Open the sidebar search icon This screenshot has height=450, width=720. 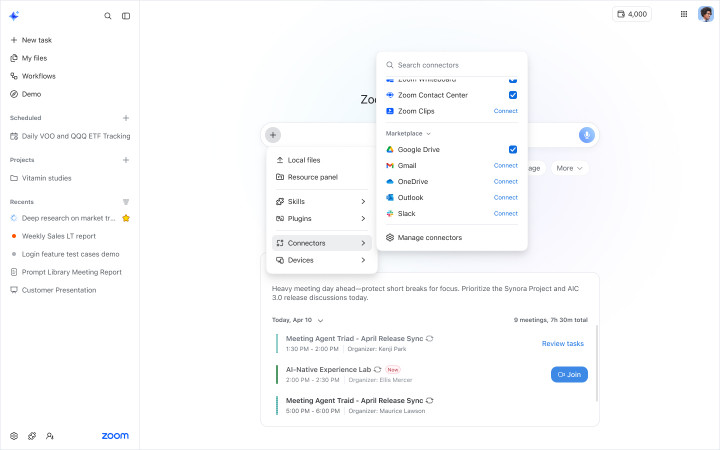107,16
